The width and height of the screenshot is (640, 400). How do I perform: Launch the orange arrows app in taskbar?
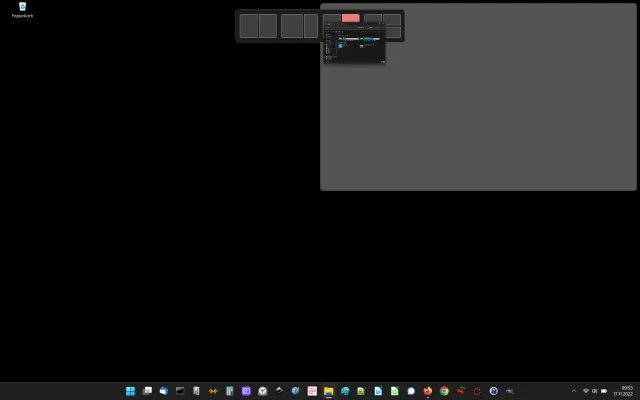click(213, 391)
